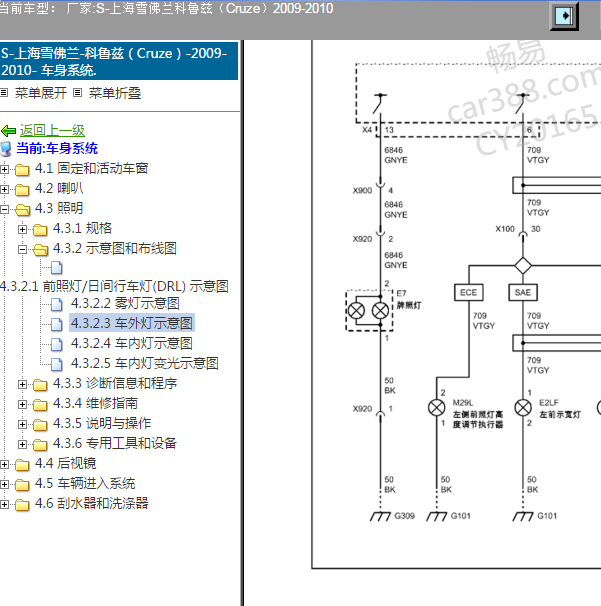The image size is (601, 606).
Task: Open 4.3.5 说明与操作 item
Action: tap(102, 423)
